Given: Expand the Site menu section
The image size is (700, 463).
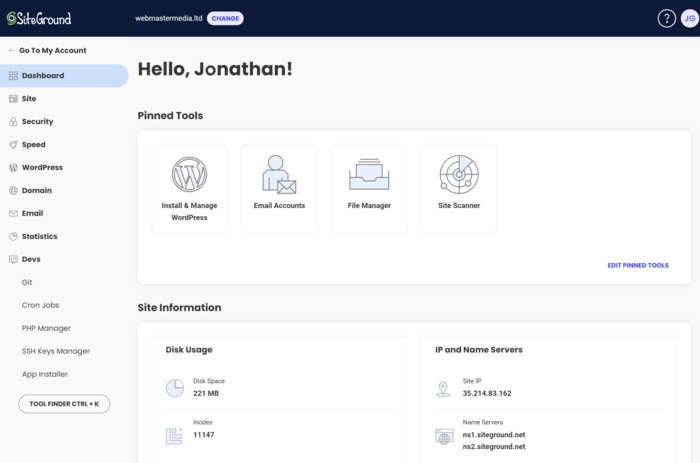Looking at the screenshot, I should click(x=29, y=99).
